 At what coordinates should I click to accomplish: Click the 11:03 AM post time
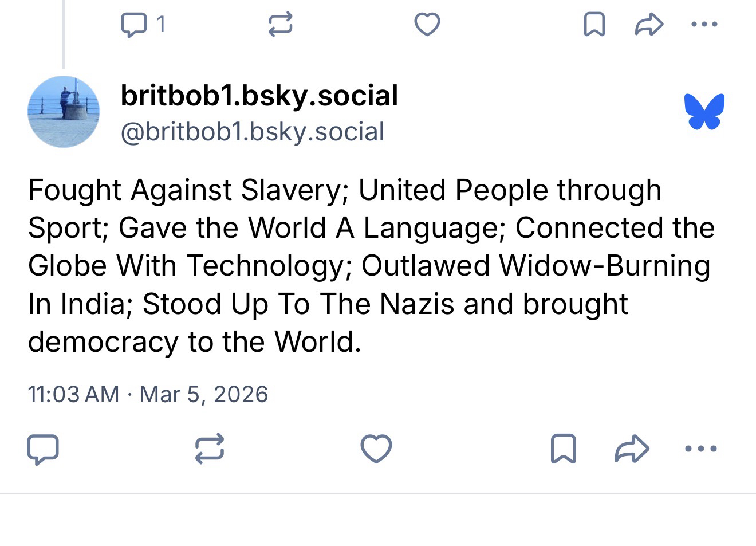pos(73,394)
